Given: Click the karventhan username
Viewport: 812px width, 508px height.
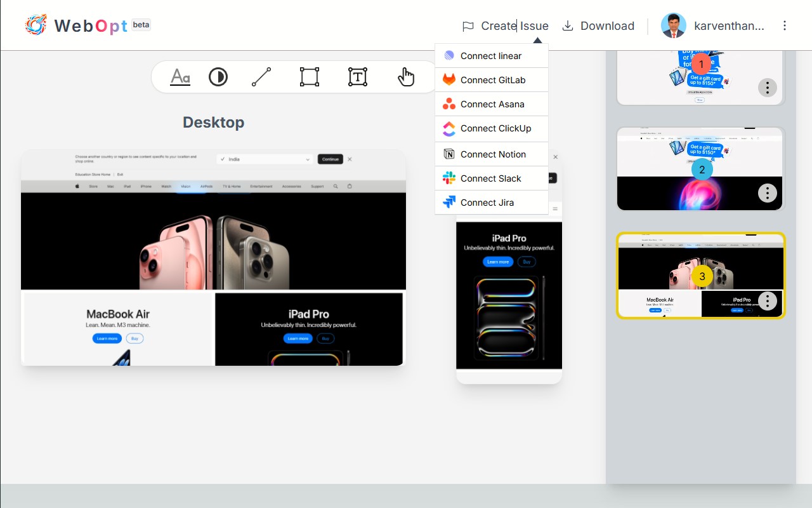Looking at the screenshot, I should 729,26.
